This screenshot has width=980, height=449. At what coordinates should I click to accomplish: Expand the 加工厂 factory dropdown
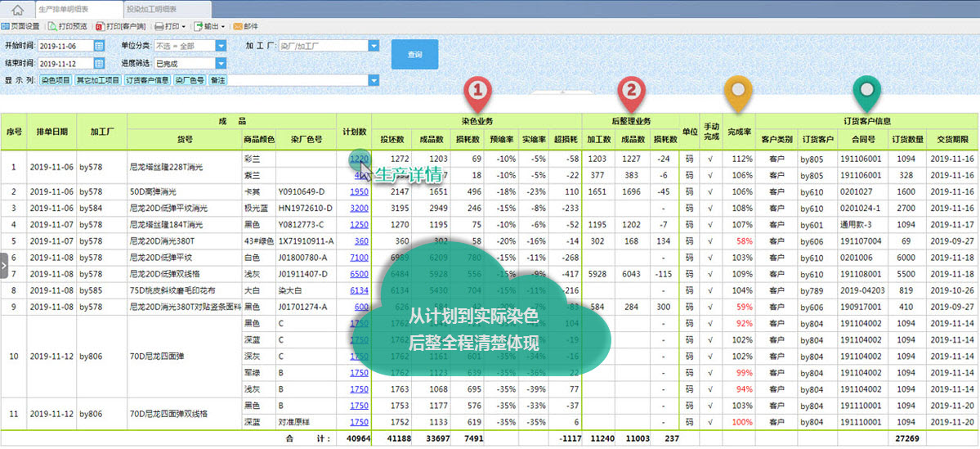[374, 46]
